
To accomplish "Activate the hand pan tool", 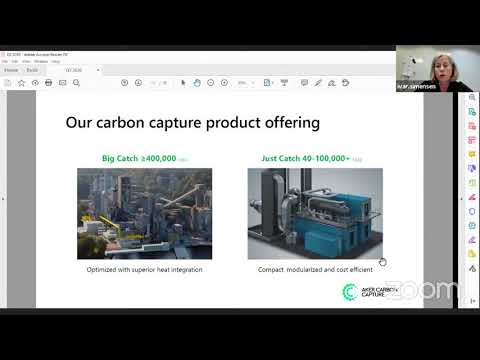I will [x=197, y=83].
